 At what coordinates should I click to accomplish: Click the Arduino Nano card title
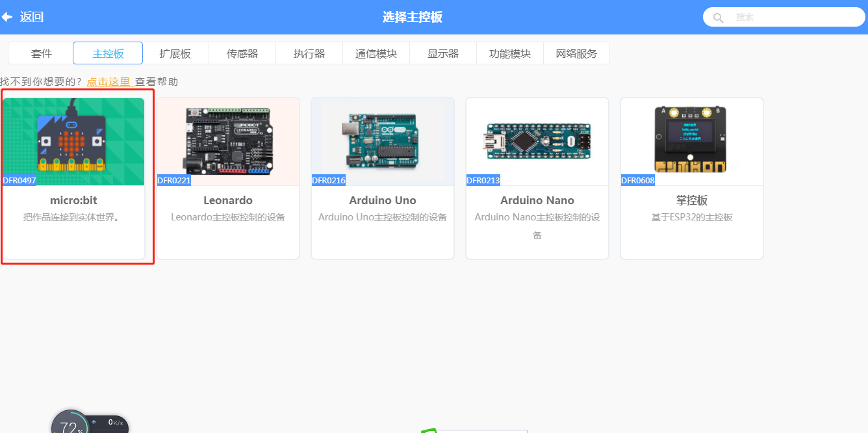coord(537,200)
